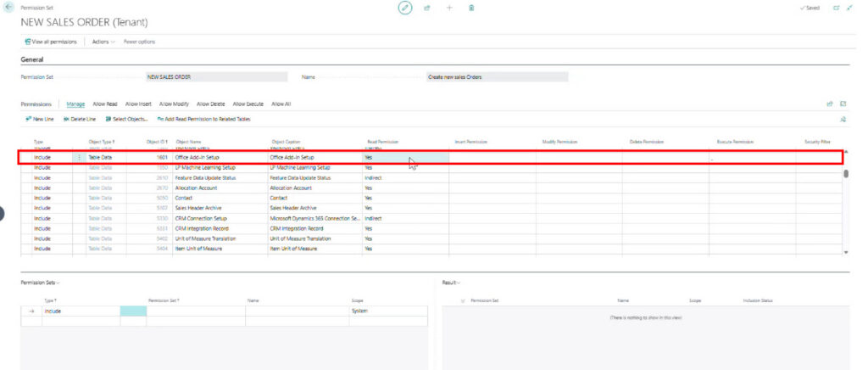This screenshot has width=868, height=370.
Task: Click Allow Read
Action: coord(105,104)
